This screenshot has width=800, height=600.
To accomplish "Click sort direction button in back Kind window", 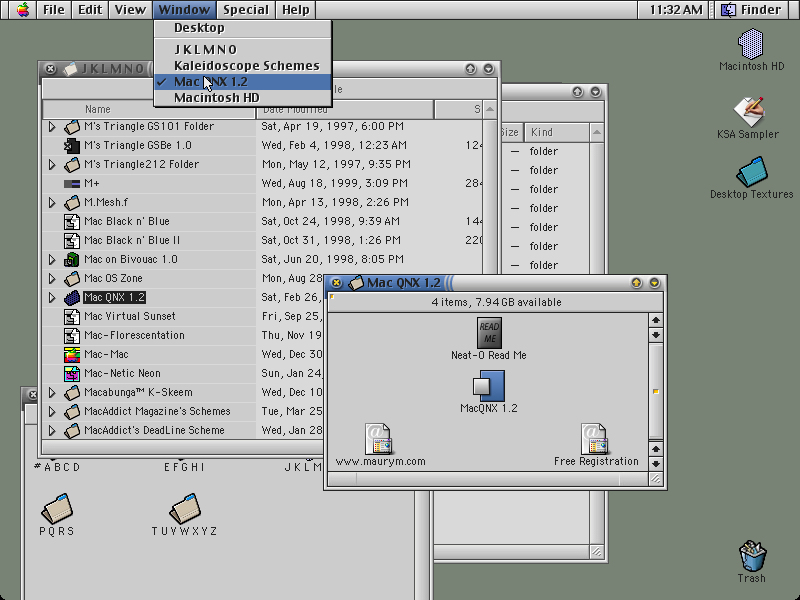I will [x=596, y=133].
